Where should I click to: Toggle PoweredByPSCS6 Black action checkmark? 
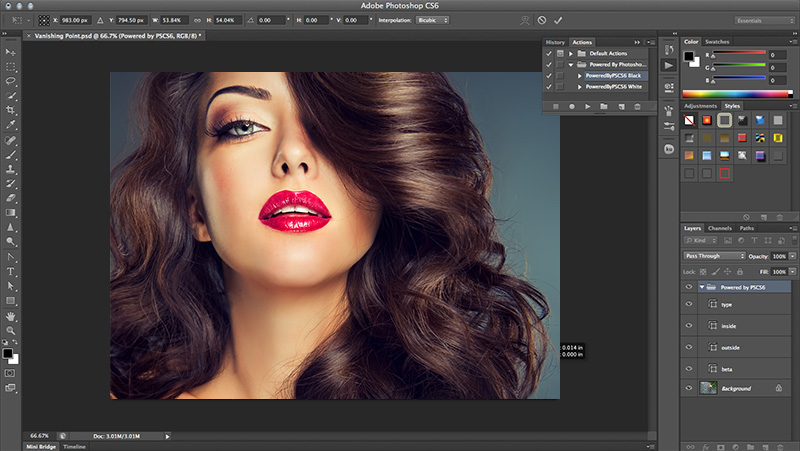[x=549, y=76]
